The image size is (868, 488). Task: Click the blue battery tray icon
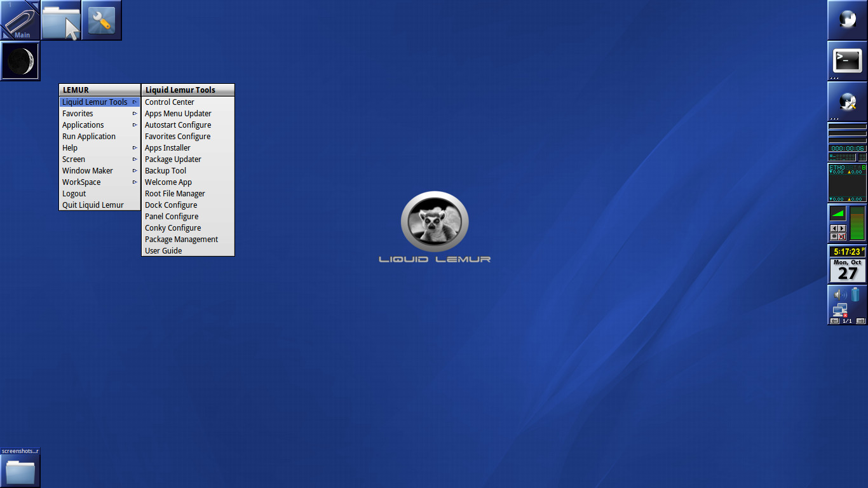[855, 294]
